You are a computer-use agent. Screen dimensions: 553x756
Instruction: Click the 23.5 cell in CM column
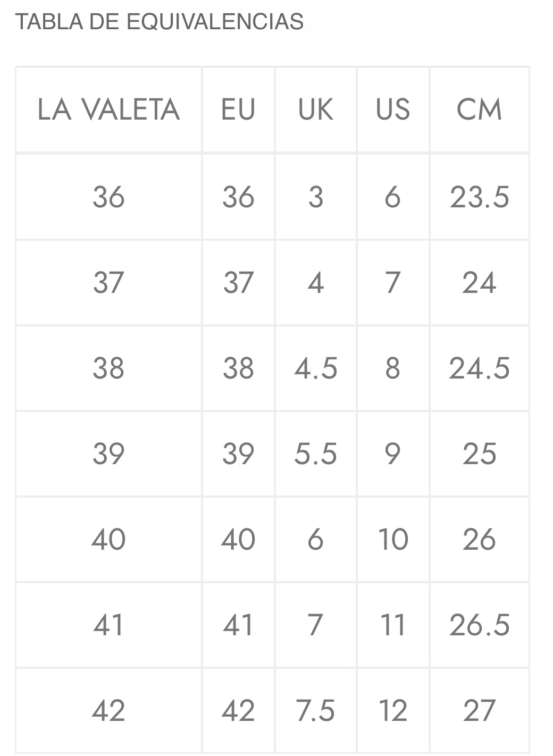479,197
